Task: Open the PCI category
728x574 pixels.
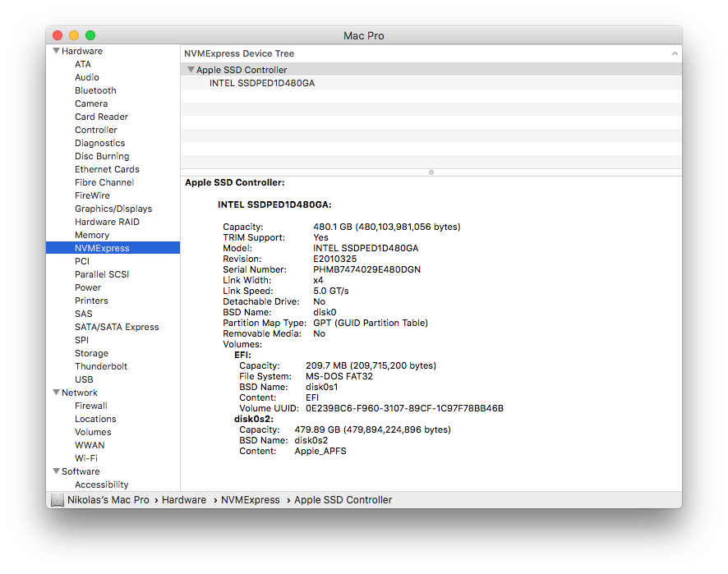Action: pos(82,261)
